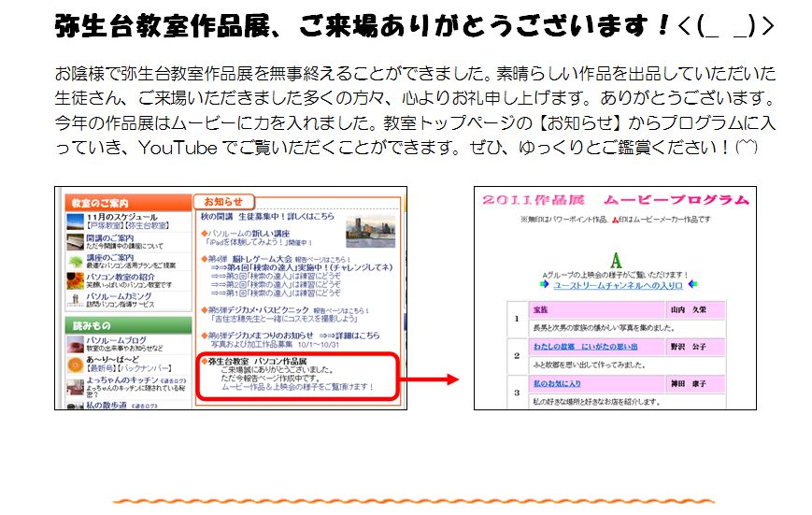Click the 弥生台教室 パソコン作品展 notice

tap(258, 360)
